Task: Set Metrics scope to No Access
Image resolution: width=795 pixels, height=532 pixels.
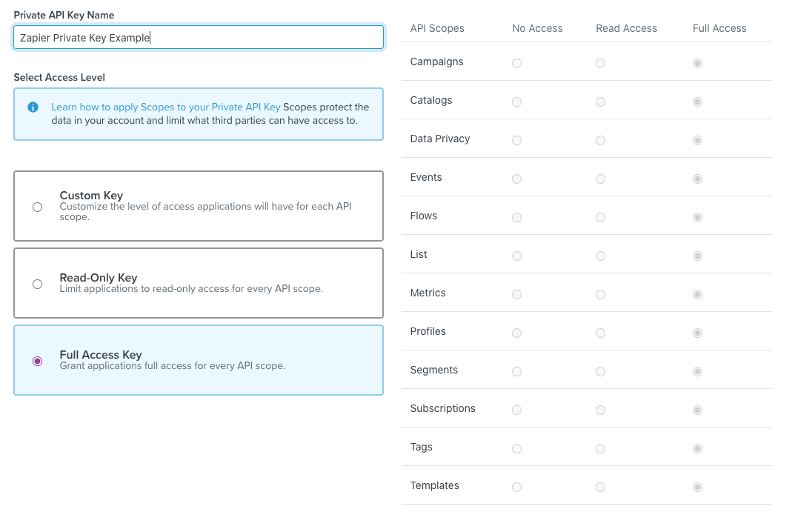Action: coord(516,295)
